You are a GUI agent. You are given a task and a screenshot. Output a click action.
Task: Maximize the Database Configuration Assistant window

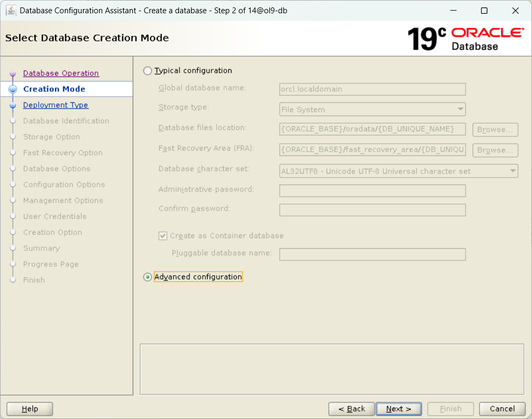(x=484, y=11)
